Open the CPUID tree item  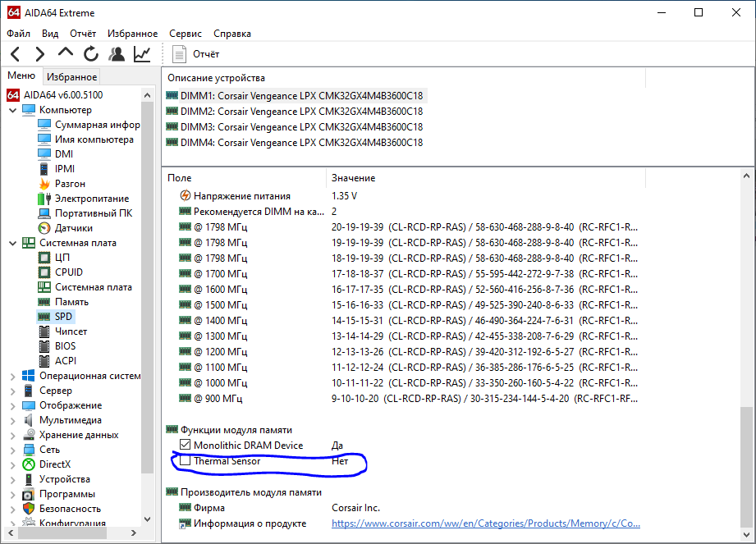(x=60, y=272)
